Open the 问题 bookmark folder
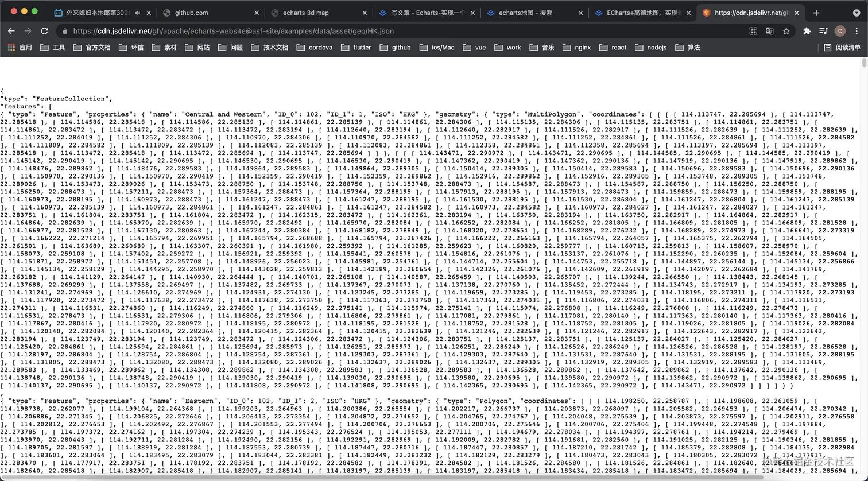Viewport: 868px width, 481px height. click(230, 48)
